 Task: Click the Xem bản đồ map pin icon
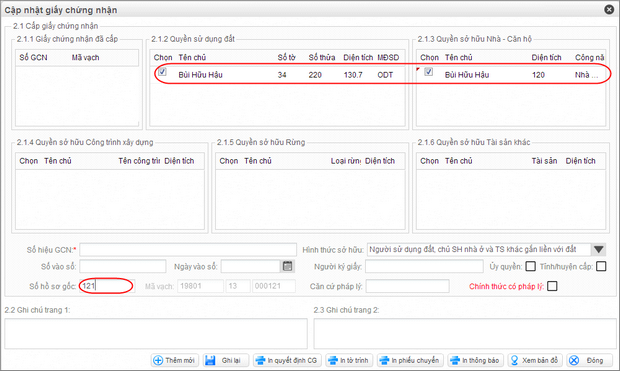[514, 360]
